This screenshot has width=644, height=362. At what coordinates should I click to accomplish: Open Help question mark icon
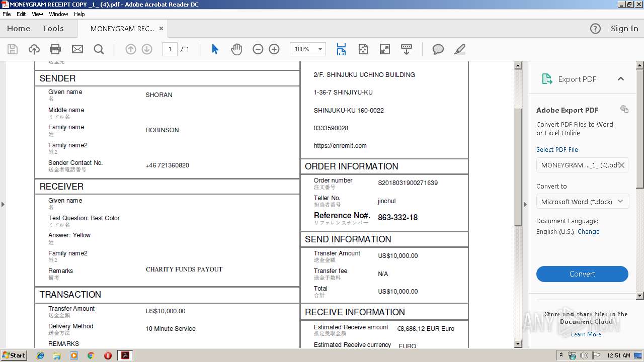595,29
